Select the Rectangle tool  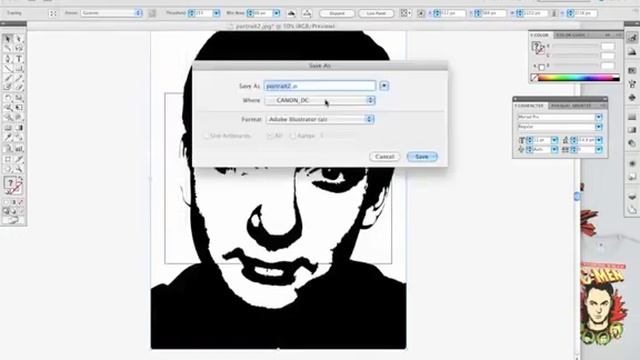[18, 68]
